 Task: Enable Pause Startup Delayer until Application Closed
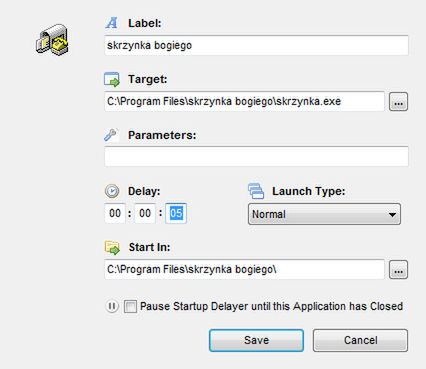(130, 306)
